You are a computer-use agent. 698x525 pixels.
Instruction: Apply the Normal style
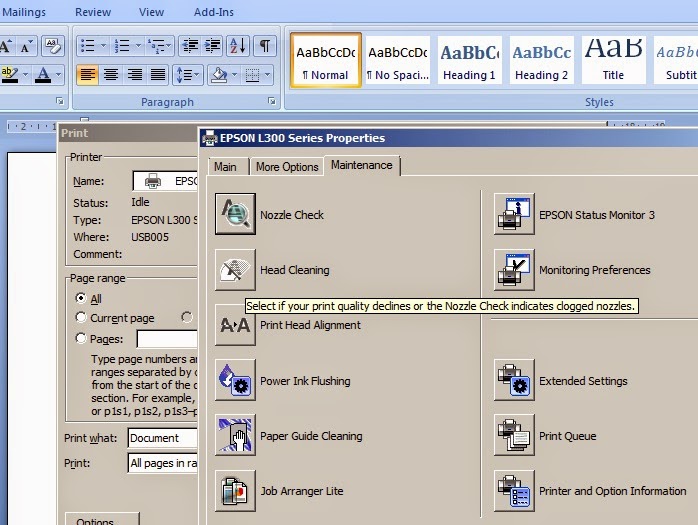click(x=326, y=60)
